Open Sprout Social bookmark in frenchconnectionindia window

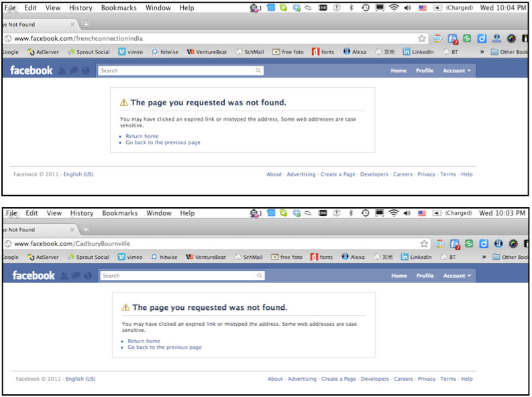click(x=89, y=52)
